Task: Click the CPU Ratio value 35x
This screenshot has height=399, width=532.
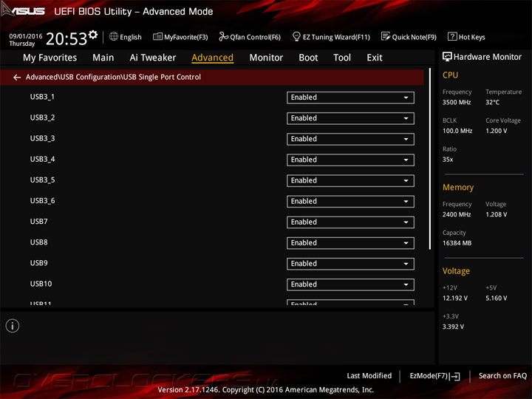Action: [448, 160]
